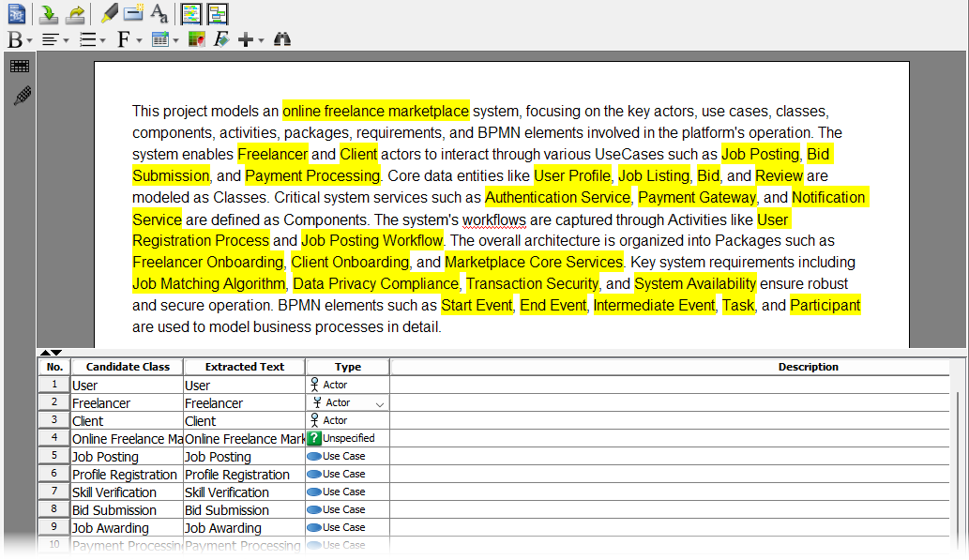Click highlighted text 'Payment Gateway' in document
The width and height of the screenshot is (969, 560).
696,198
